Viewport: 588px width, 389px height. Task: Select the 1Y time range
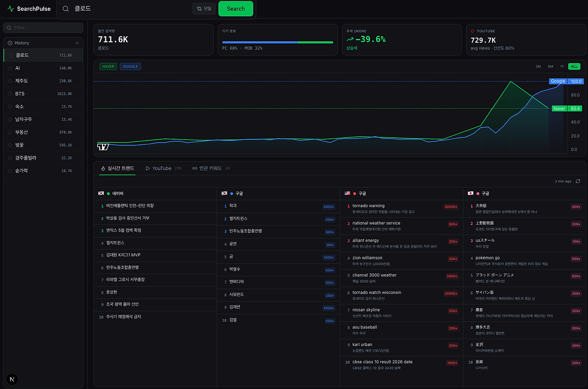point(562,67)
